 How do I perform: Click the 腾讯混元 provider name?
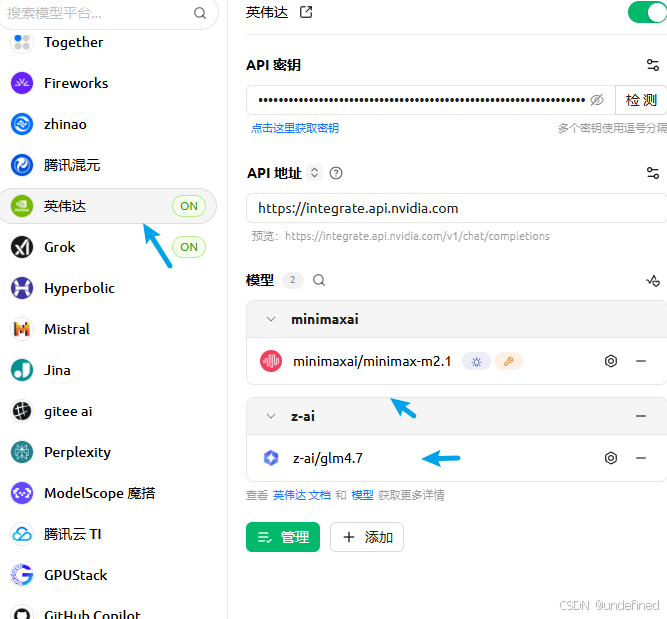pos(72,165)
